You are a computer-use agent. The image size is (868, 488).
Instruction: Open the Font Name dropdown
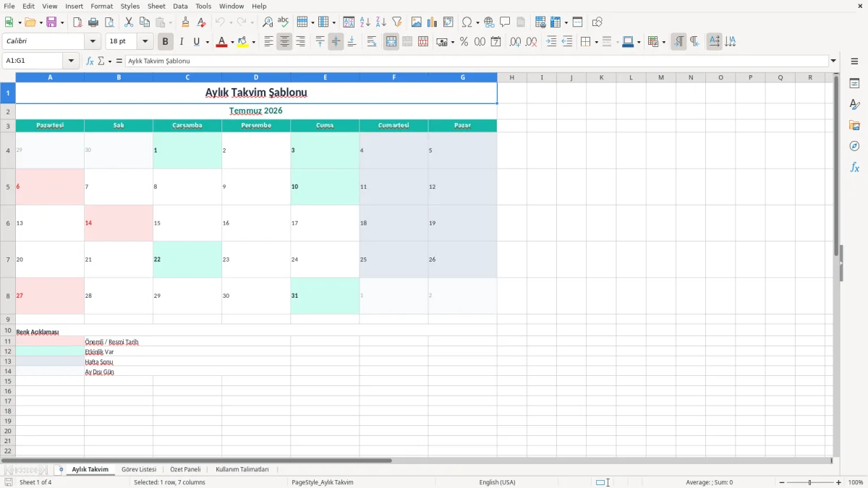[92, 42]
